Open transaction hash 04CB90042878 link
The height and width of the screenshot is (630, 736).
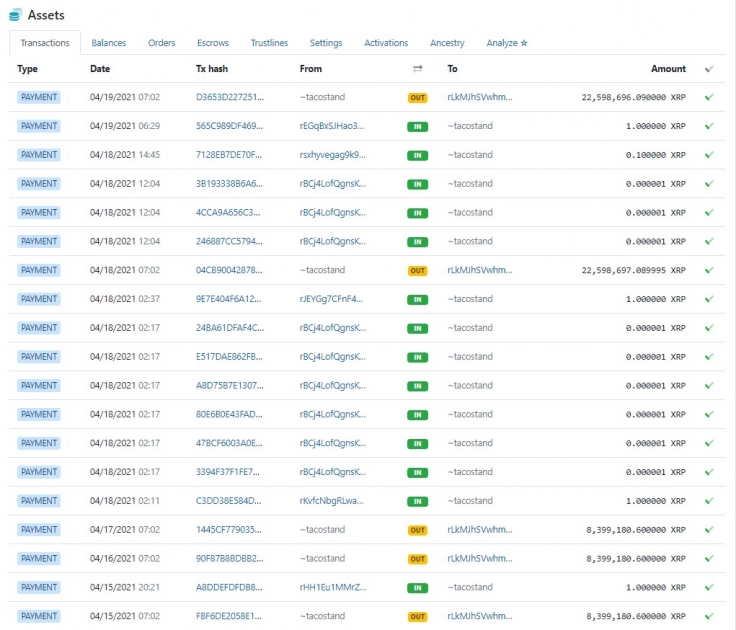pyautogui.click(x=229, y=271)
